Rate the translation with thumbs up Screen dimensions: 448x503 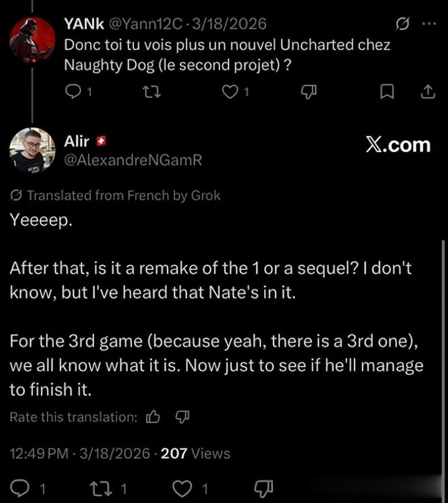pyautogui.click(x=152, y=418)
